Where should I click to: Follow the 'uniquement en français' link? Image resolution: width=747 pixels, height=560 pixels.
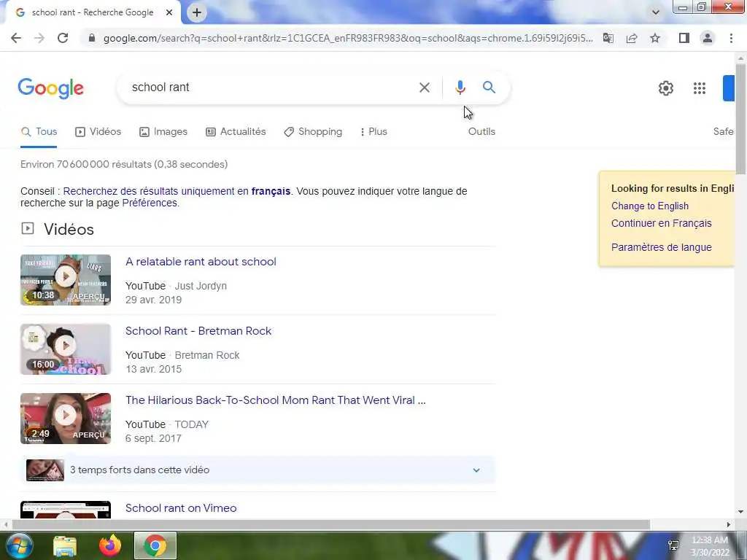point(177,192)
